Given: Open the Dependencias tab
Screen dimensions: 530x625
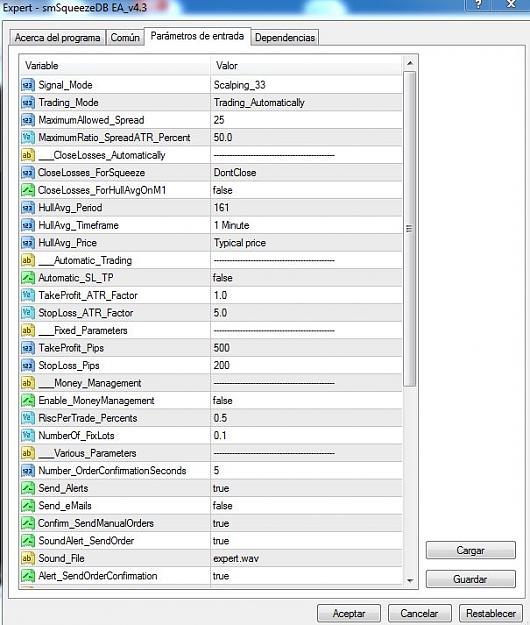Looking at the screenshot, I should point(285,38).
